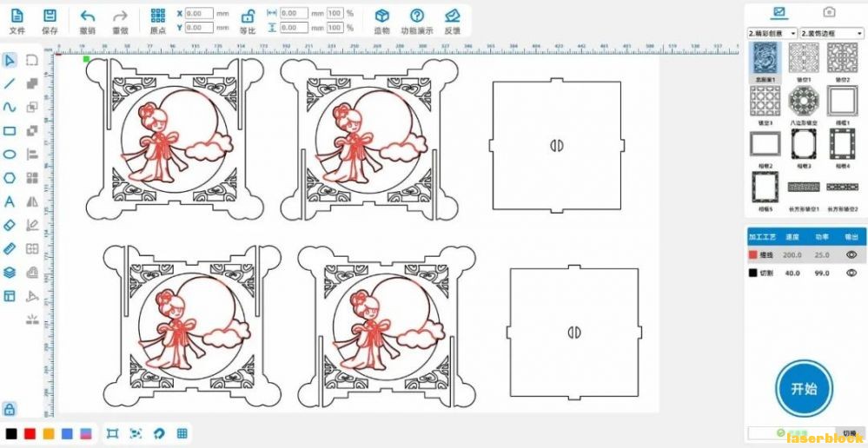Click the fit-frame icon in bottom toolbar
Viewport: 868px width, 448px height.
[x=112, y=433]
